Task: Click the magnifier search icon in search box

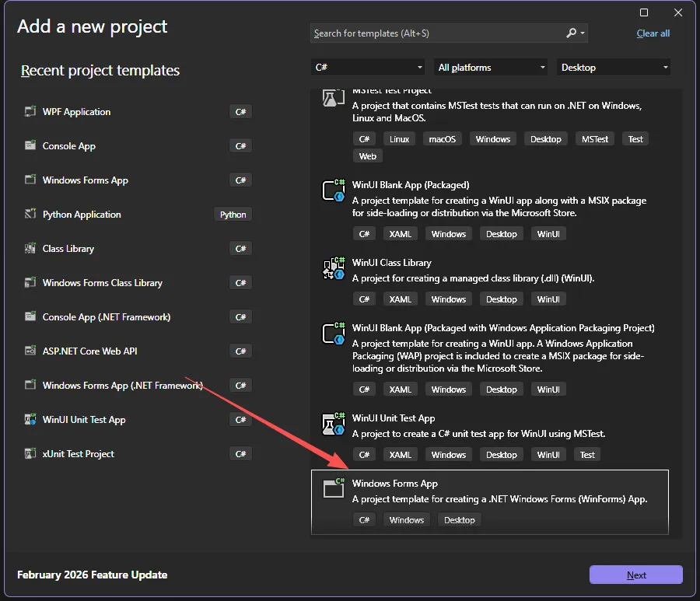Action: pyautogui.click(x=572, y=33)
